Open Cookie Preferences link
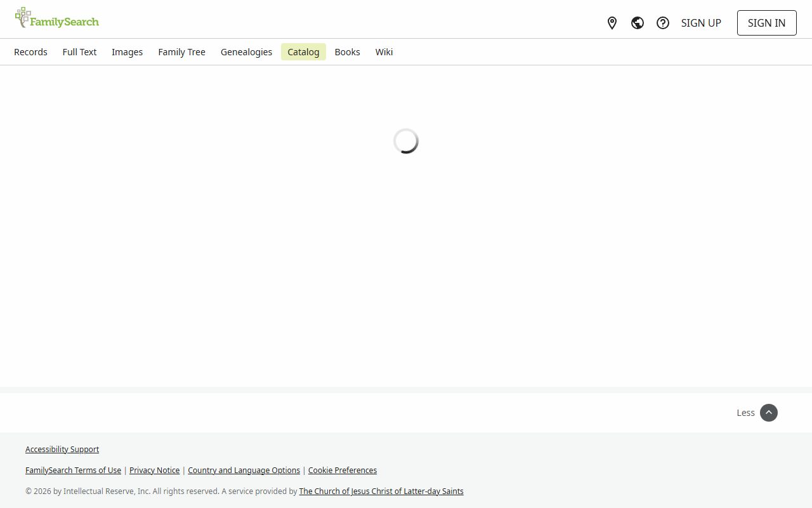The width and height of the screenshot is (812, 508). pyautogui.click(x=342, y=470)
